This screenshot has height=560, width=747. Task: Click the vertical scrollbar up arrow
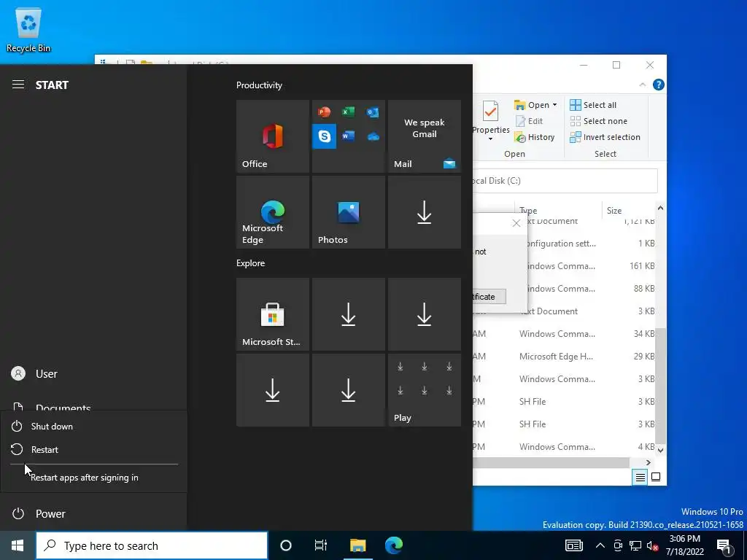[660, 208]
